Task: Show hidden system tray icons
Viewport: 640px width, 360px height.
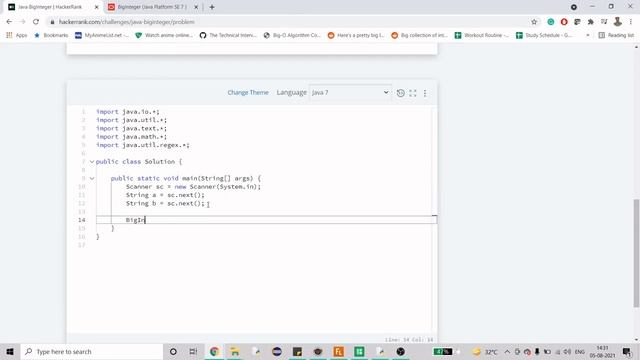Action: (x=507, y=351)
